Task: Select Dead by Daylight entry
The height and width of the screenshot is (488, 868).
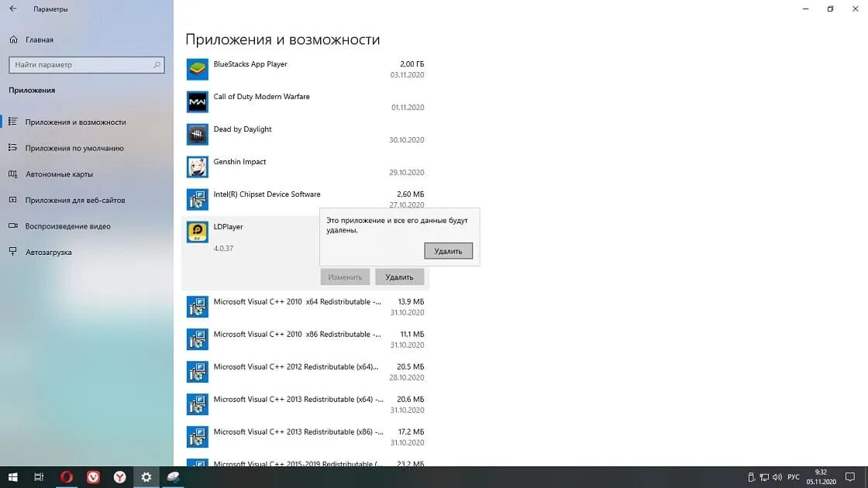Action: coord(305,135)
